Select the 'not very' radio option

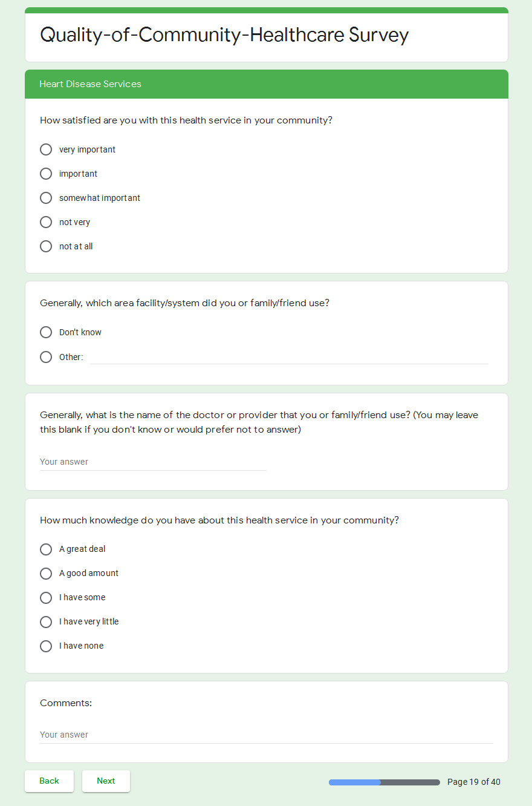46,222
